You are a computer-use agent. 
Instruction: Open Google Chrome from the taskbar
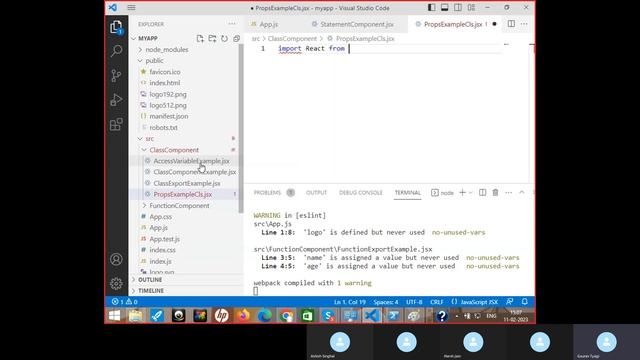pyautogui.click(x=286, y=316)
